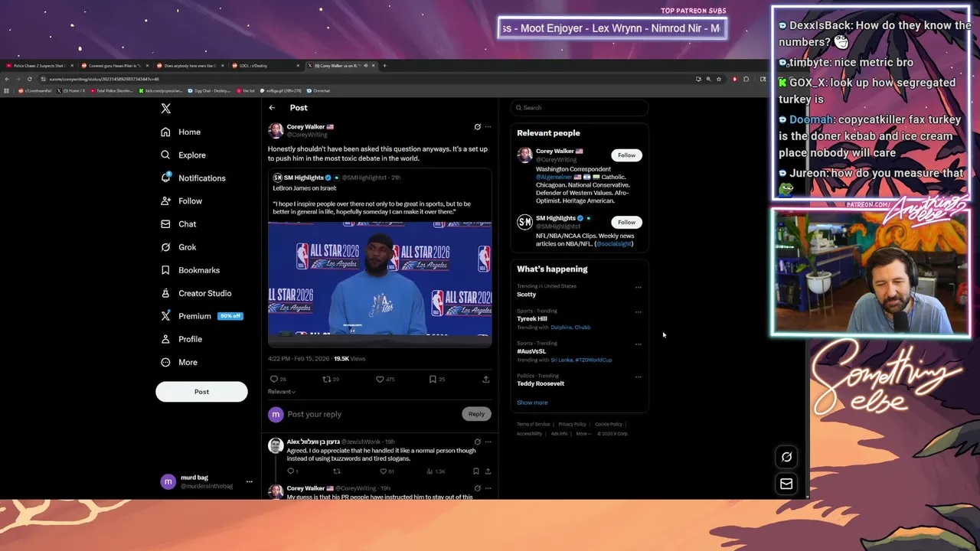Viewport: 980px width, 551px height.
Task: Bookmark Alex's comment
Action: tap(475, 471)
